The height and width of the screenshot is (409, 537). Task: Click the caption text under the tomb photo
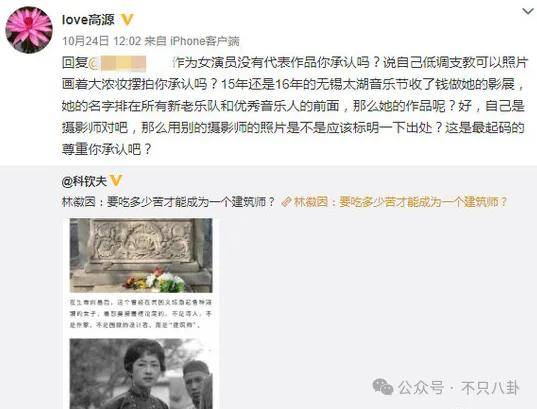click(141, 314)
